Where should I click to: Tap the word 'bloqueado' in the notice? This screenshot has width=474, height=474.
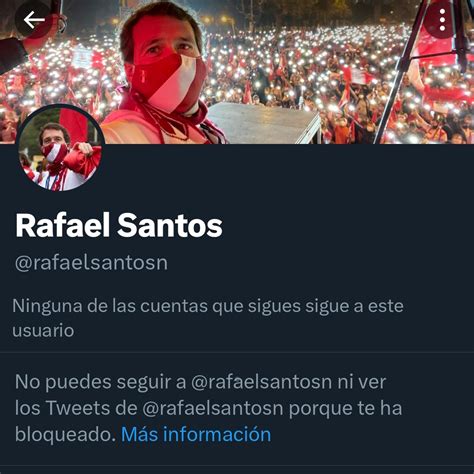coord(65,434)
